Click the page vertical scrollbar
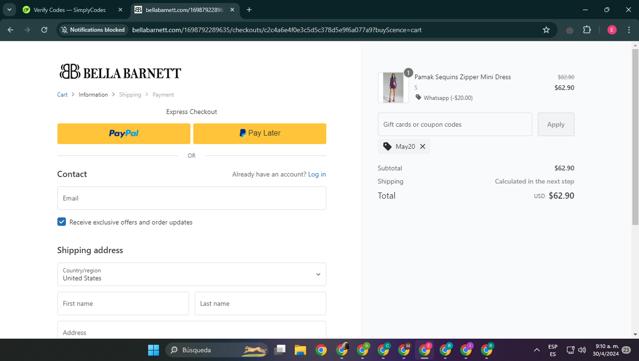Screen dimensions: 639x361 (635, 136)
